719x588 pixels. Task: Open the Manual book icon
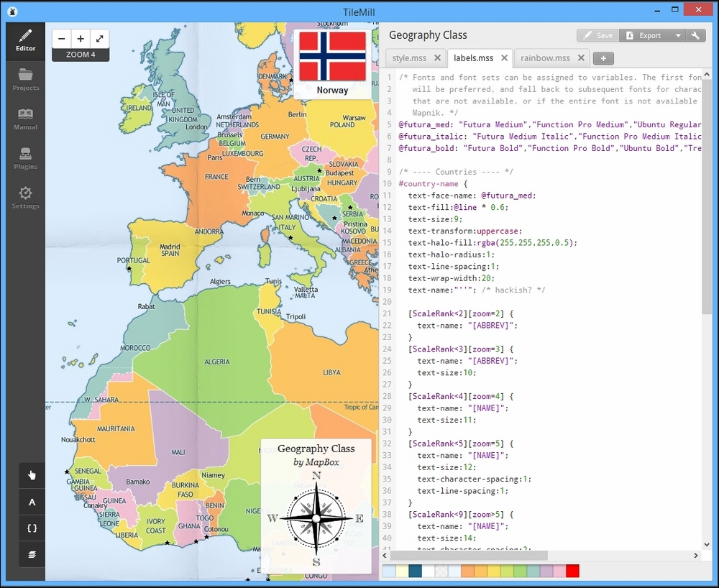pos(25,118)
